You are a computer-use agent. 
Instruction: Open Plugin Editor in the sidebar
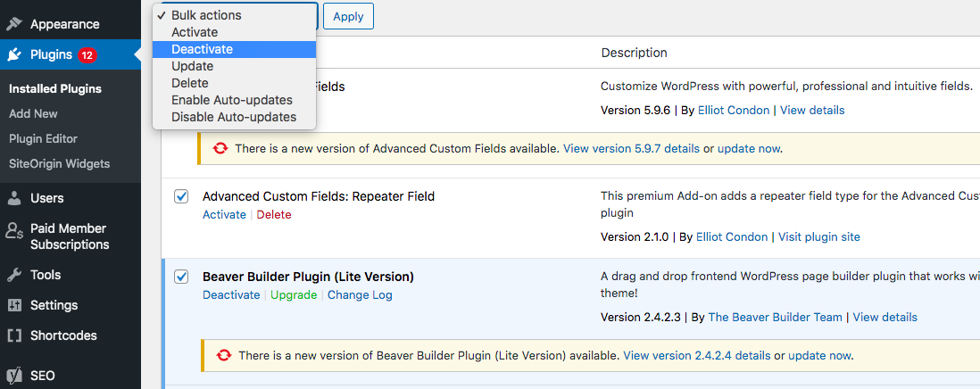click(x=43, y=138)
